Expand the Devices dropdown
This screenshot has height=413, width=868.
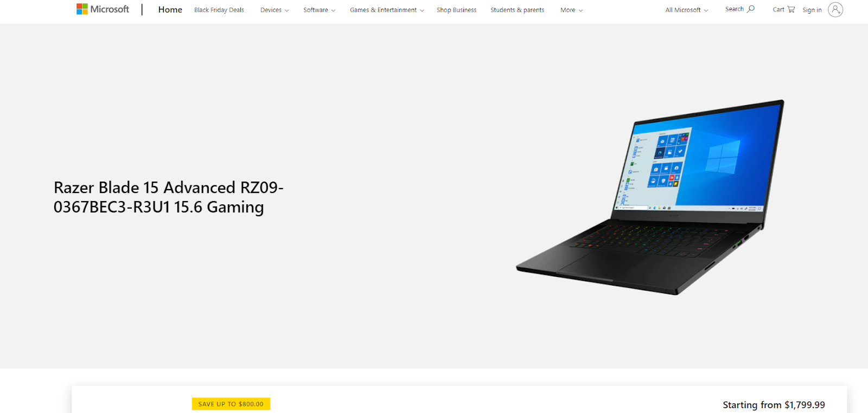coord(275,10)
